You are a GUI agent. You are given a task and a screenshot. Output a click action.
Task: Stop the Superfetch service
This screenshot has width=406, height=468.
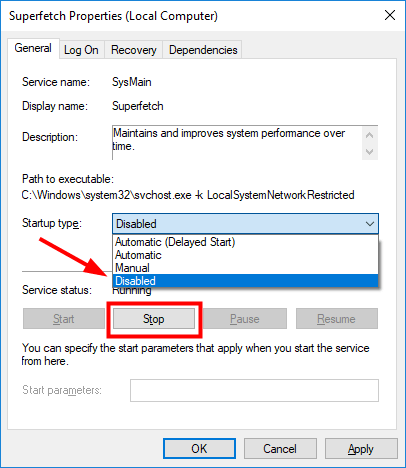click(x=154, y=319)
